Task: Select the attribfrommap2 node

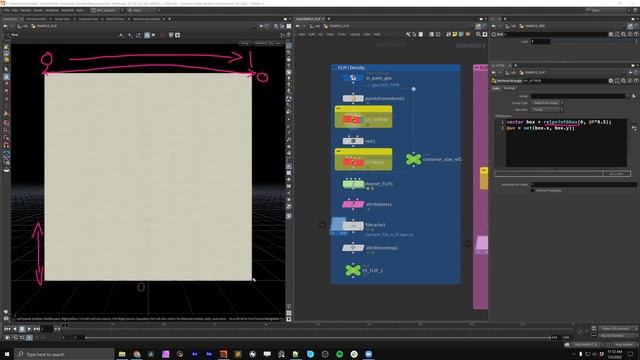Action: pos(353,248)
